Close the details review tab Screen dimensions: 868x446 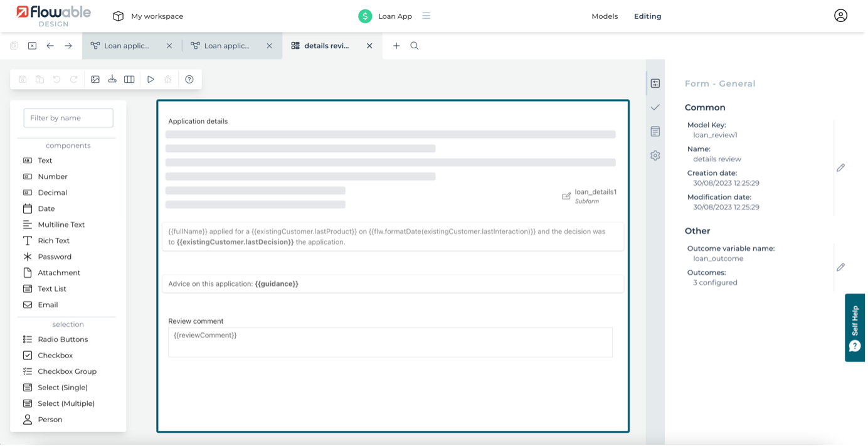pyautogui.click(x=369, y=46)
